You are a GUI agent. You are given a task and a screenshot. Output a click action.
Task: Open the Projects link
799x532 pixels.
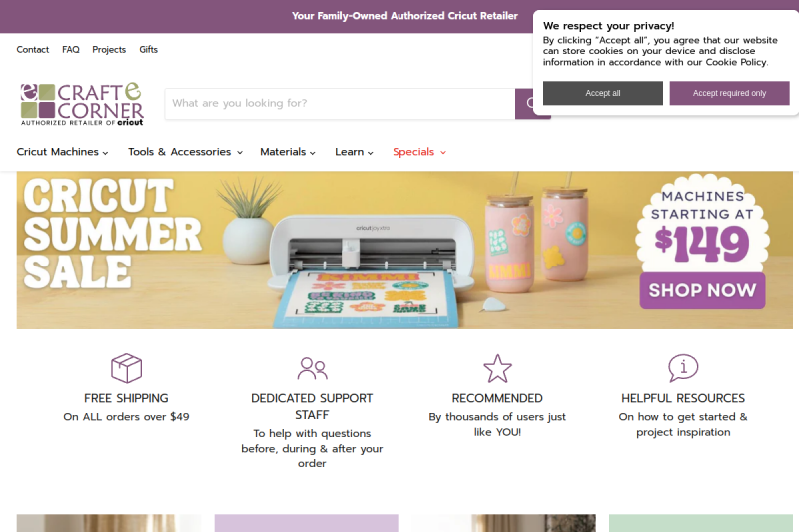pyautogui.click(x=109, y=49)
